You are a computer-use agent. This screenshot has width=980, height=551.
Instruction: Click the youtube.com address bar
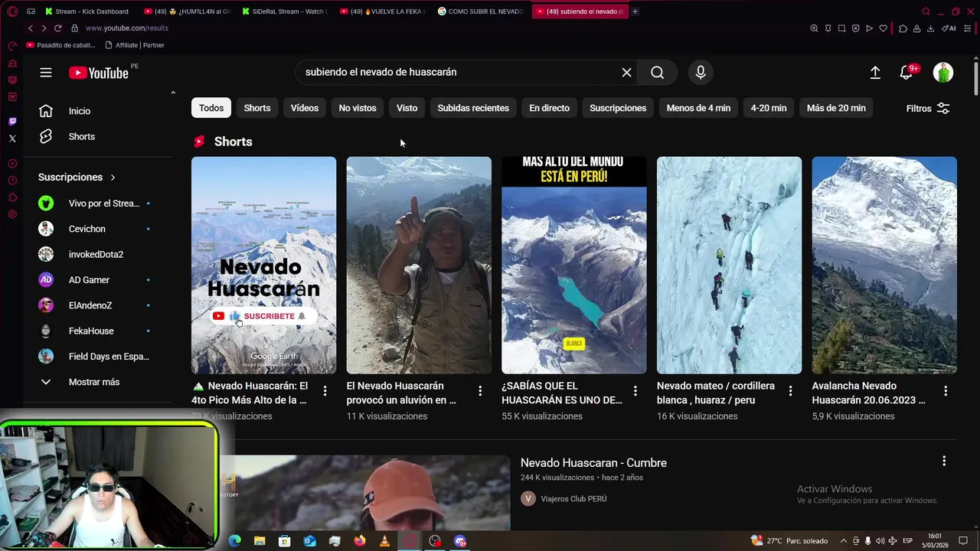tap(126, 28)
